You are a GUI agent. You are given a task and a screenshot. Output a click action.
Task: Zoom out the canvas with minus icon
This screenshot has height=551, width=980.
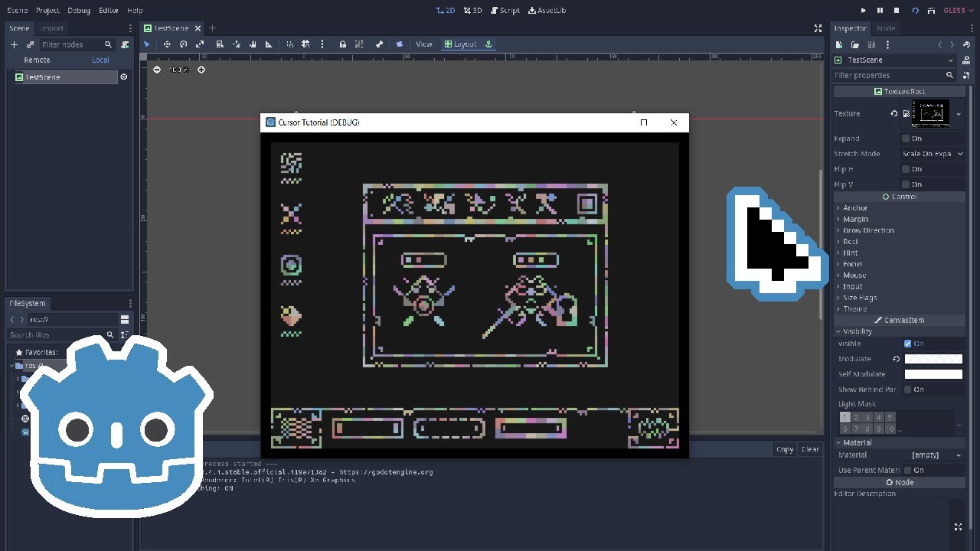pyautogui.click(x=157, y=70)
